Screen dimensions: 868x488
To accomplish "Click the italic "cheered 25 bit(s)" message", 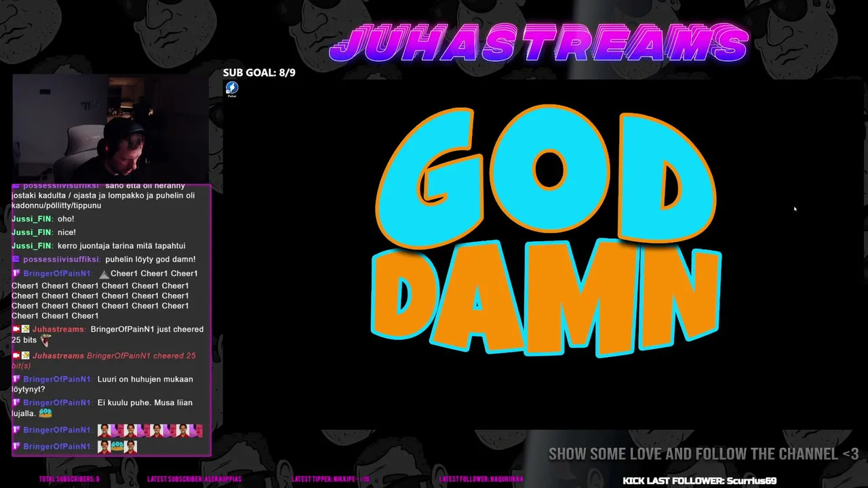I will coord(103,361).
